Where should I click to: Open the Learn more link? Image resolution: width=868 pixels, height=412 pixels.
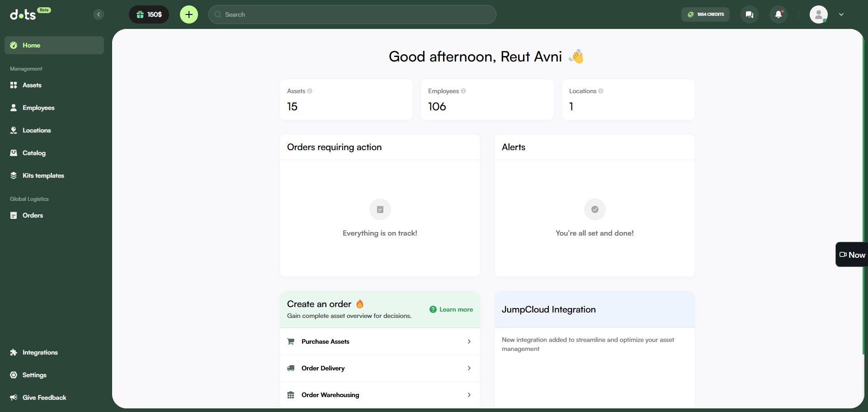coord(451,309)
